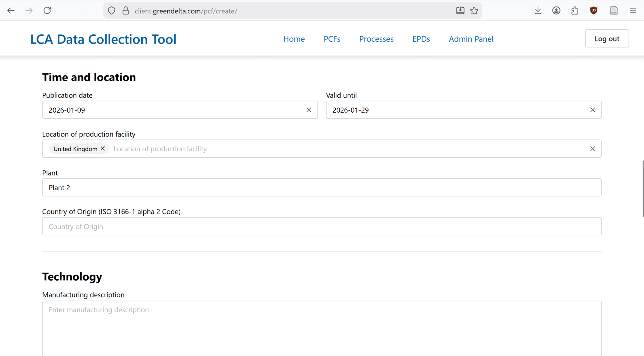Screen dimensions: 644x356
Task: Open the browser hamburger menu
Action: click(633, 11)
